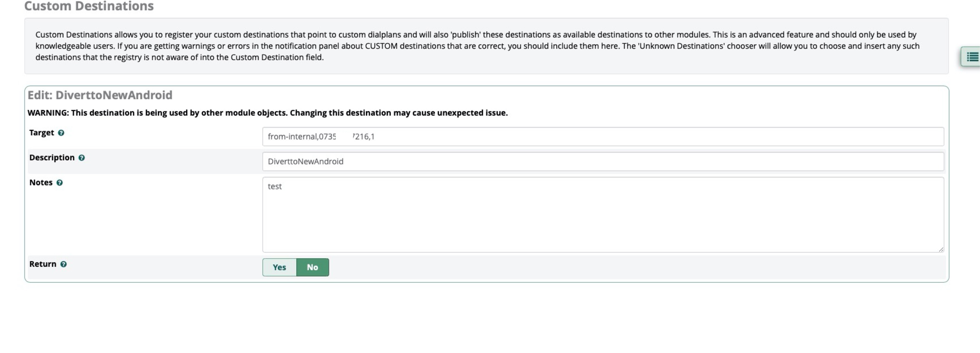Click the help icon next to Target
980x353 pixels.
(x=61, y=133)
